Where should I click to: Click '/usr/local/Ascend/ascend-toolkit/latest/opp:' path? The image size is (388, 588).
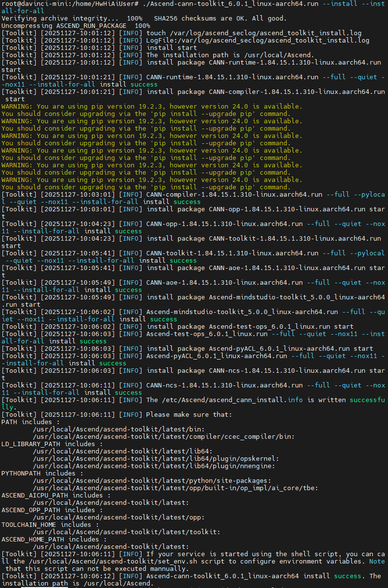pyautogui.click(x=118, y=518)
